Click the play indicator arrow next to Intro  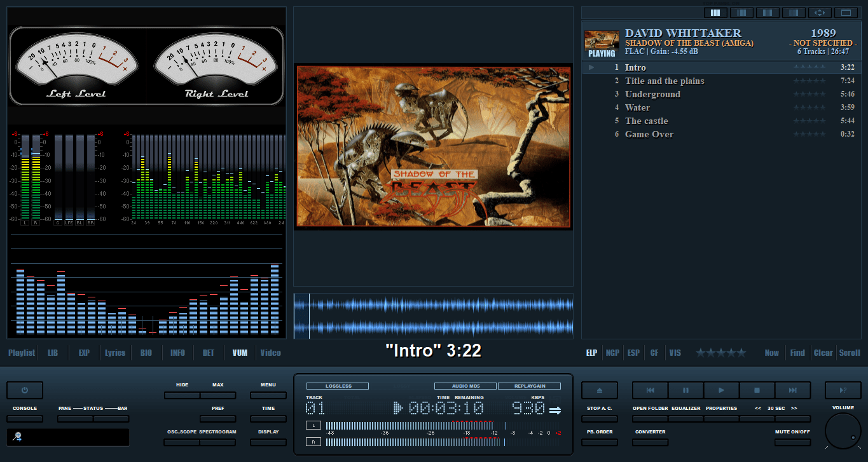click(x=591, y=67)
